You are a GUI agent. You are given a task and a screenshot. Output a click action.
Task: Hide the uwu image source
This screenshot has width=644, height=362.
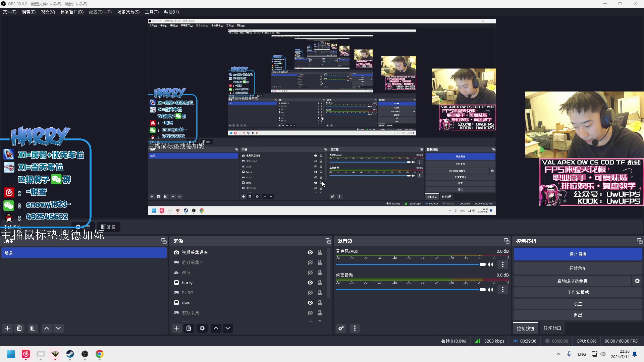pos(310,303)
